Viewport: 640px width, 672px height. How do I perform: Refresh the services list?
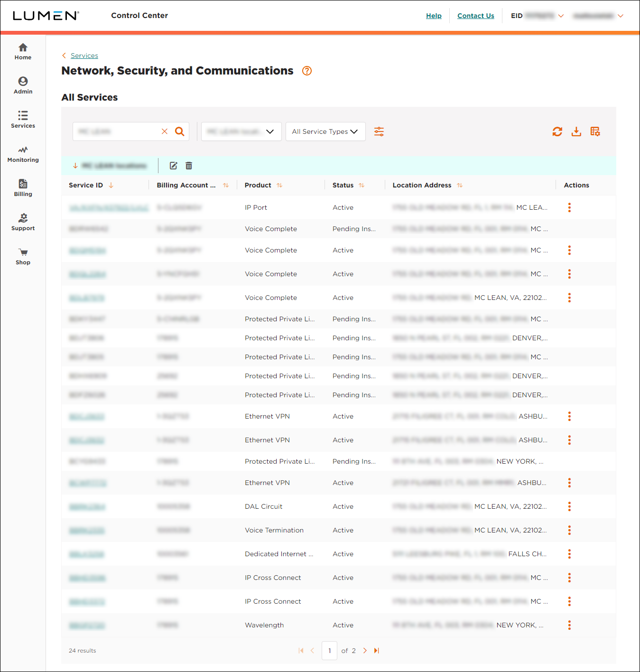[557, 131]
